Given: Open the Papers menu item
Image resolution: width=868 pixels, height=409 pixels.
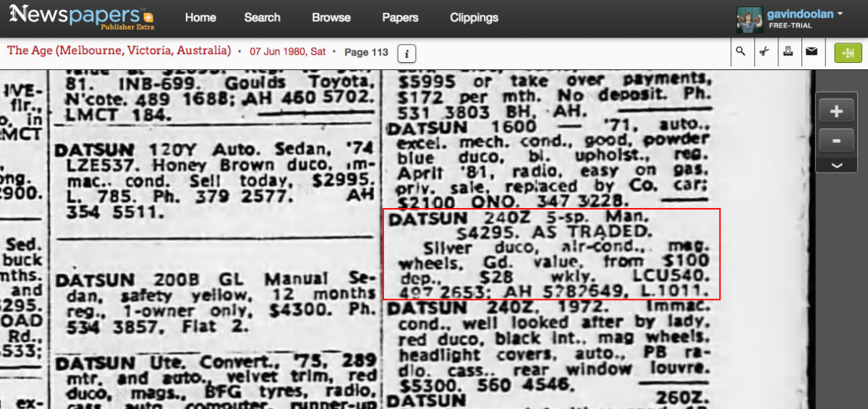Looking at the screenshot, I should 401,17.
